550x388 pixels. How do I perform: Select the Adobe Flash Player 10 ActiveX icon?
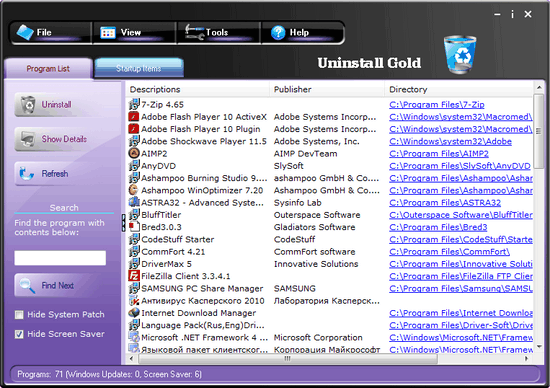tap(134, 116)
